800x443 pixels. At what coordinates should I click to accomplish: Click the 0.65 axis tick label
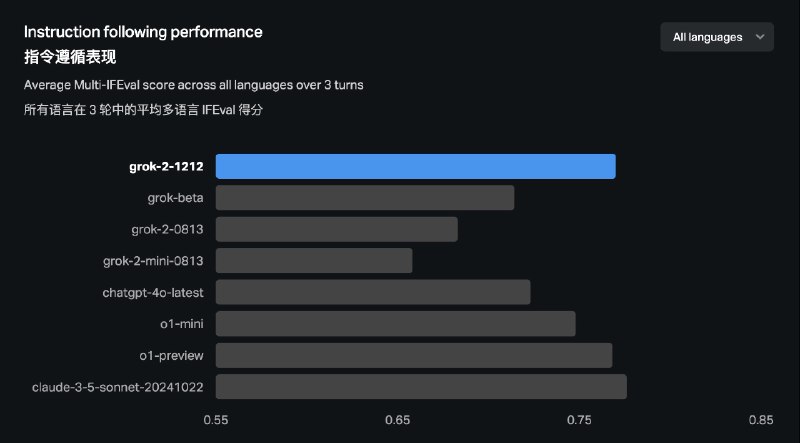[x=398, y=421]
